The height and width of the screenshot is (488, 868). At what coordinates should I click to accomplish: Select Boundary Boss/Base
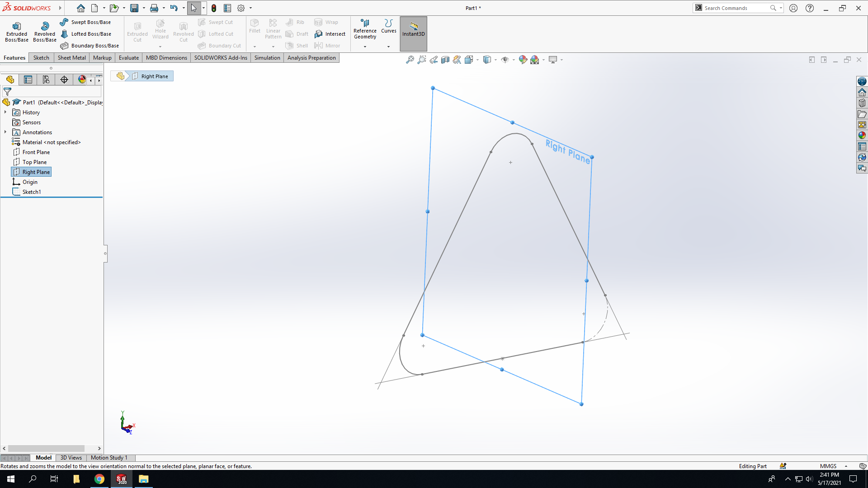pyautogui.click(x=90, y=46)
